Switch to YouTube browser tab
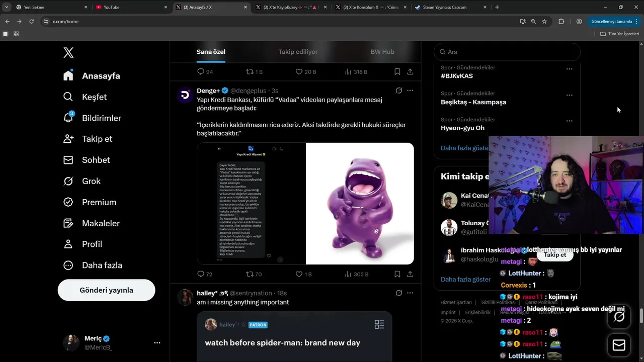The image size is (644, 362). pos(131,7)
